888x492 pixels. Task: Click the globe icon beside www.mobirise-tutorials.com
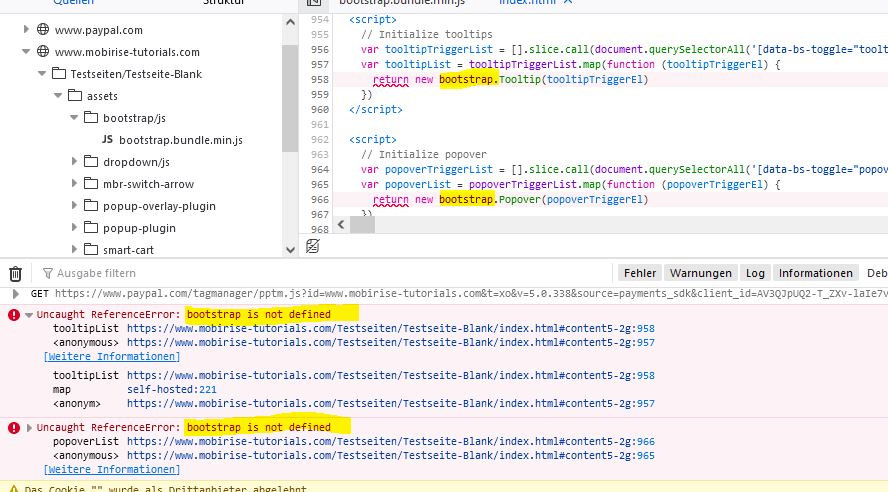pyautogui.click(x=43, y=52)
